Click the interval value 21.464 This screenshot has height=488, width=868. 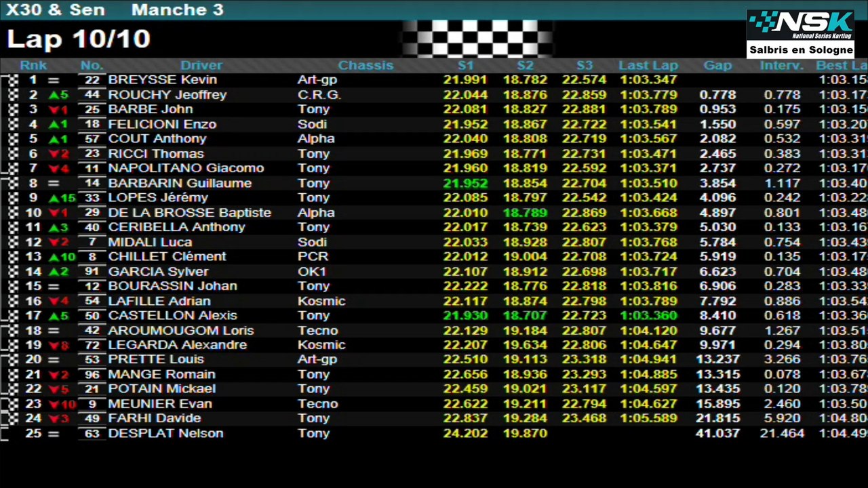pos(782,434)
